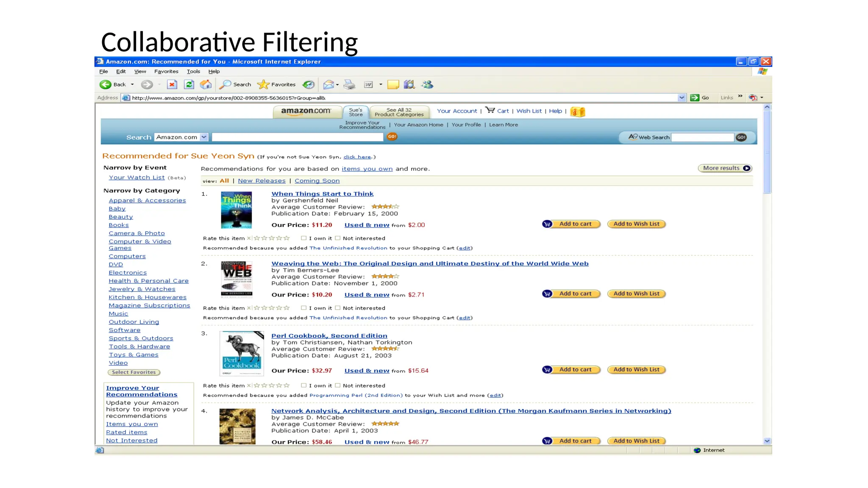
Task: Check Not interested for Perl Cookbook
Action: coord(338,385)
